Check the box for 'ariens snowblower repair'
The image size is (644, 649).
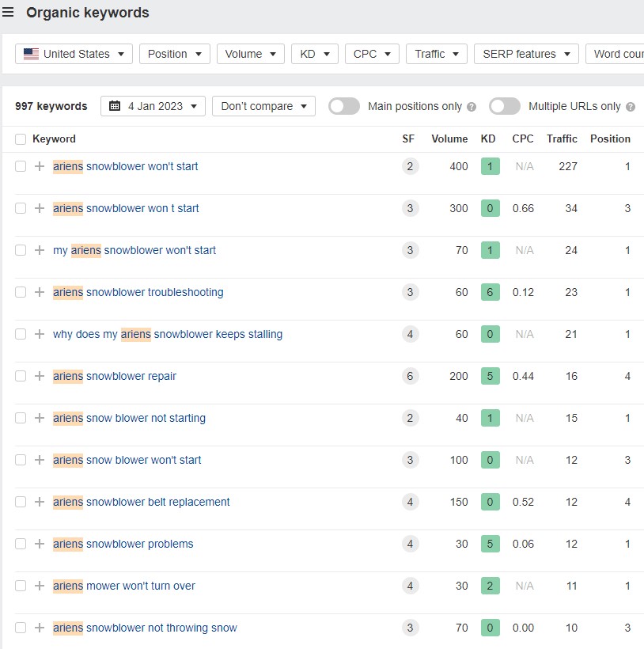click(x=21, y=376)
